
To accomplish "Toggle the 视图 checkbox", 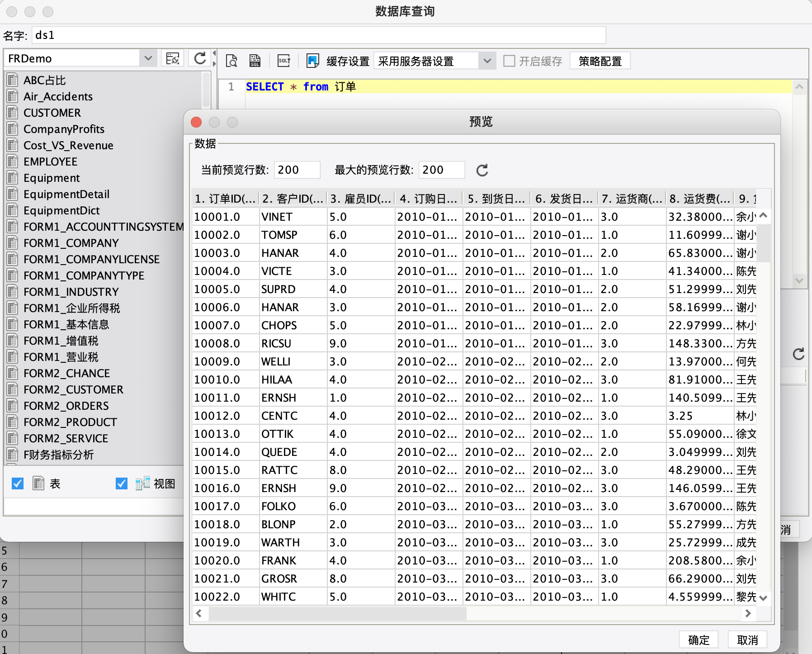I will point(122,483).
